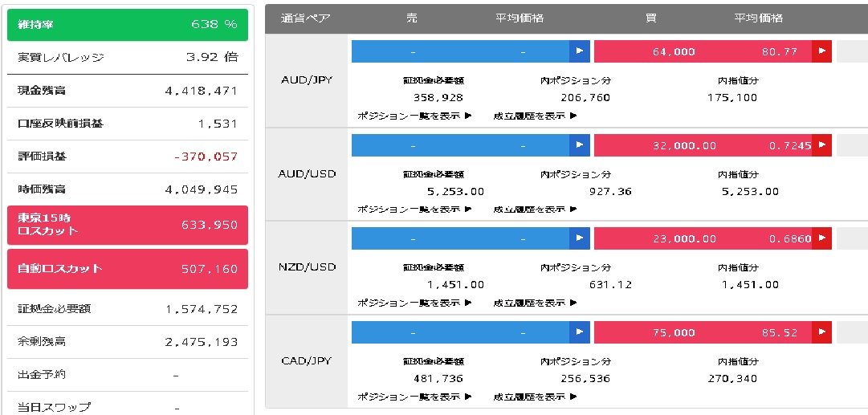Click the red buy arrow for AUD/JPY
The height and width of the screenshot is (415, 868).
pyautogui.click(x=821, y=51)
